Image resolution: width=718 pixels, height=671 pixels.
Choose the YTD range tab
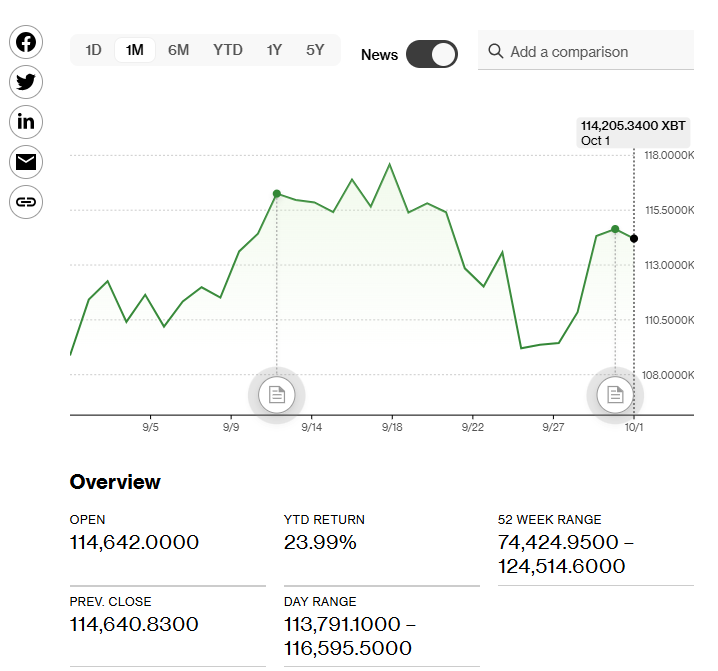pyautogui.click(x=227, y=50)
